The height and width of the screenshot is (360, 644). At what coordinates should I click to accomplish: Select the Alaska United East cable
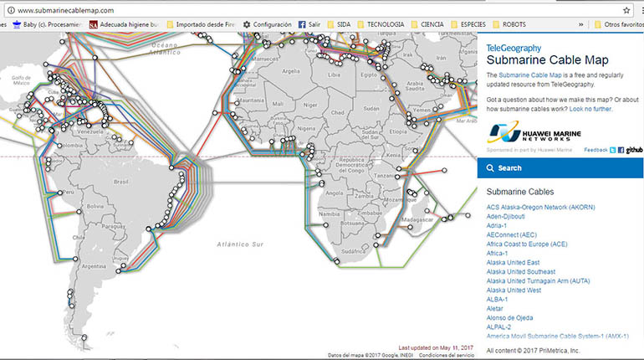[513, 263]
